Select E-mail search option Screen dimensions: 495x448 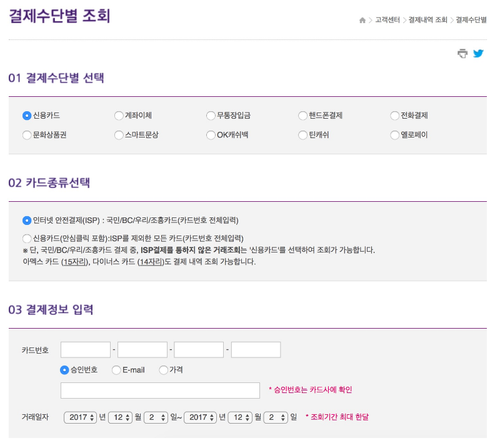point(116,370)
